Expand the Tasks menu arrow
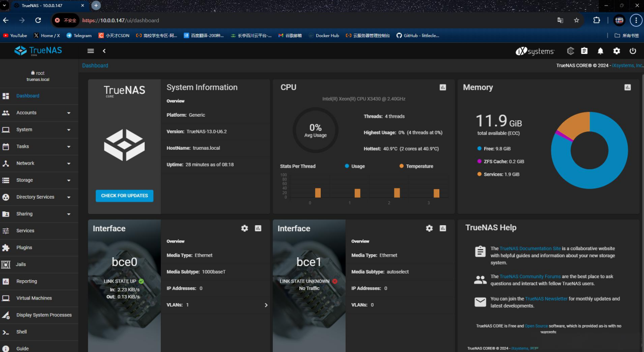The image size is (644, 352). point(69,147)
